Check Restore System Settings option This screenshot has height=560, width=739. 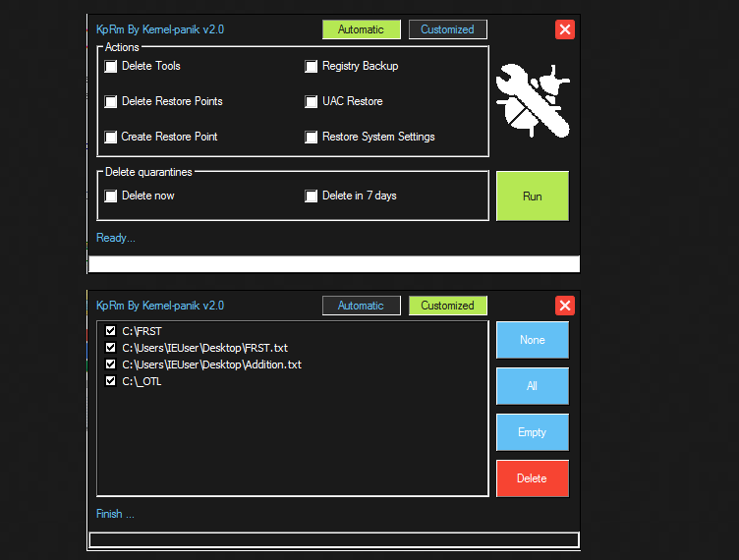click(x=312, y=138)
